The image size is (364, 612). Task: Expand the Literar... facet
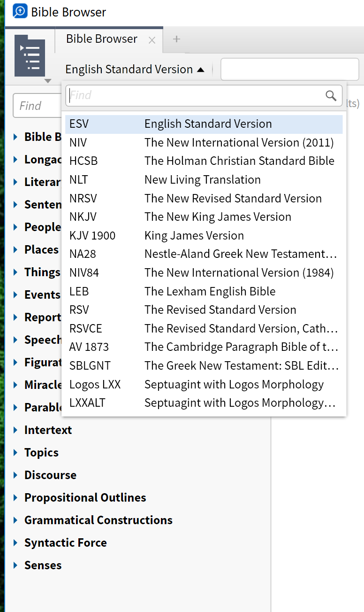coord(15,182)
